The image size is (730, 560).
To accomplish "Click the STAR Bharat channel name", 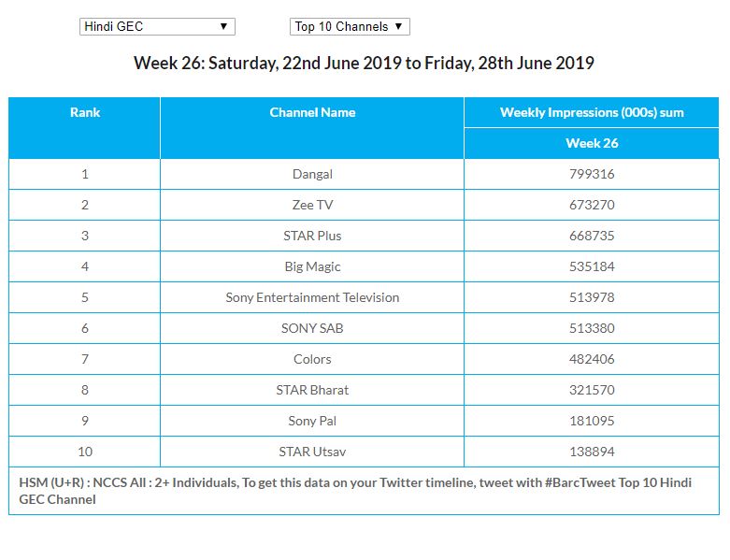I will coord(312,390).
